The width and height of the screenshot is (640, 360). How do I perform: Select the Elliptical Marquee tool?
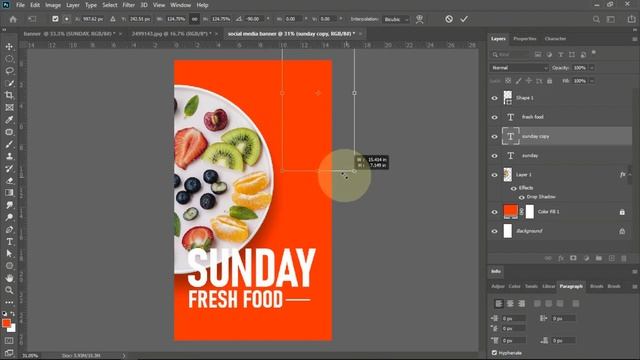(9, 59)
